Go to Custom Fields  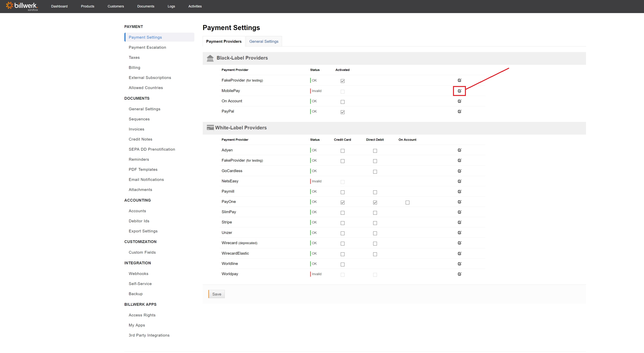pos(142,252)
